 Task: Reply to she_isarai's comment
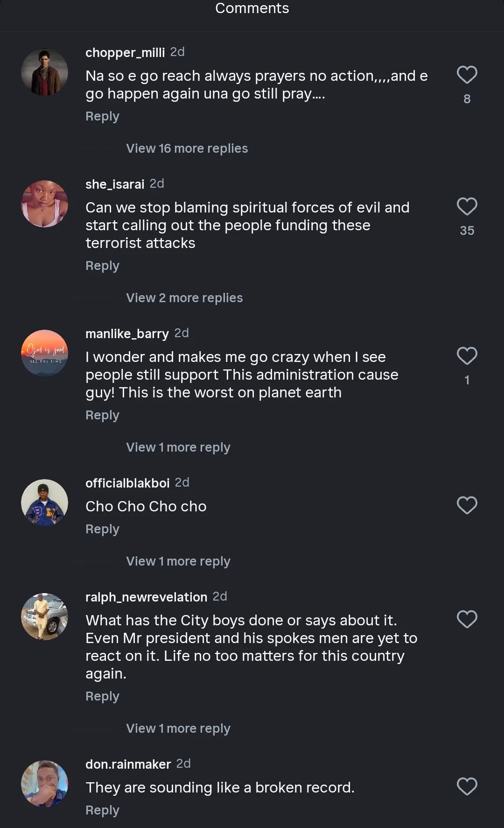(102, 266)
